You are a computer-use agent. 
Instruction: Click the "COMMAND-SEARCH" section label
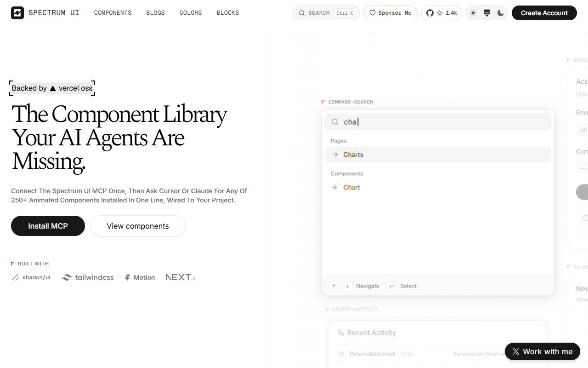point(351,102)
